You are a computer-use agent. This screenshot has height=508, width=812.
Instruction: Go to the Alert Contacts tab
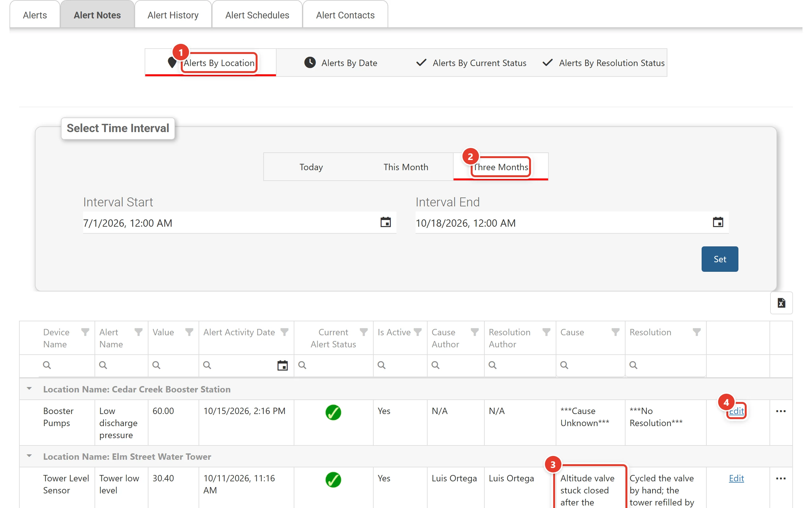click(x=345, y=15)
